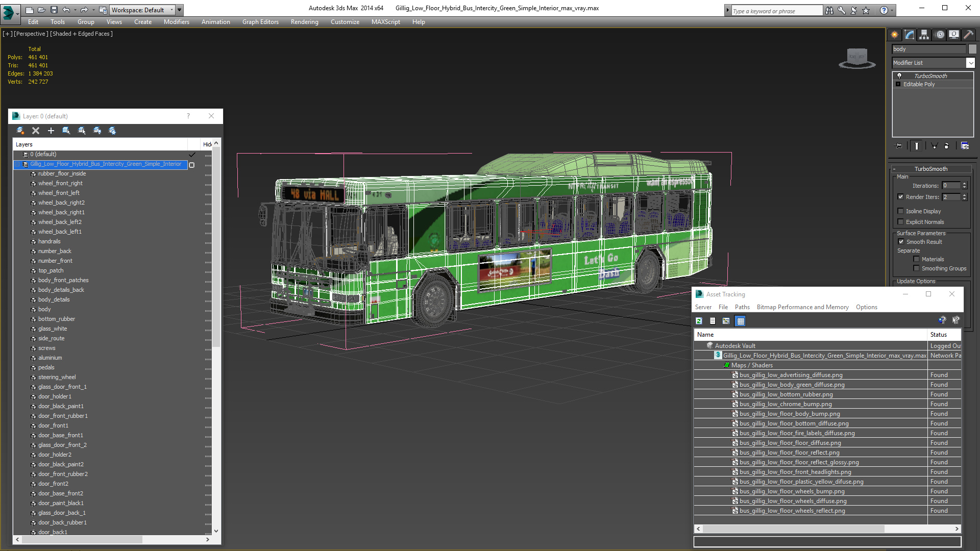Screen dimensions: 980x551
Task: Toggle the box beside Gillig_Low_Floor_Hybrid_Bus layer
Action: (192, 165)
